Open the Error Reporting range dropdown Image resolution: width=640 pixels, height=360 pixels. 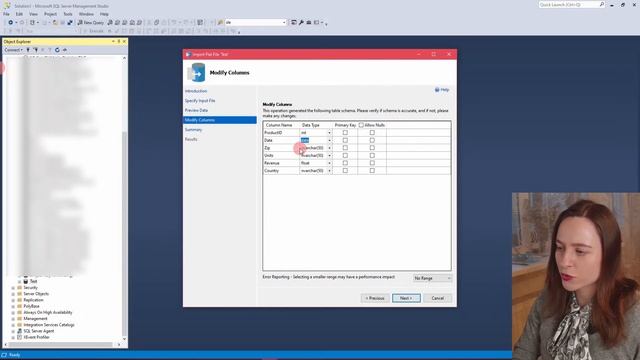[x=432, y=278]
